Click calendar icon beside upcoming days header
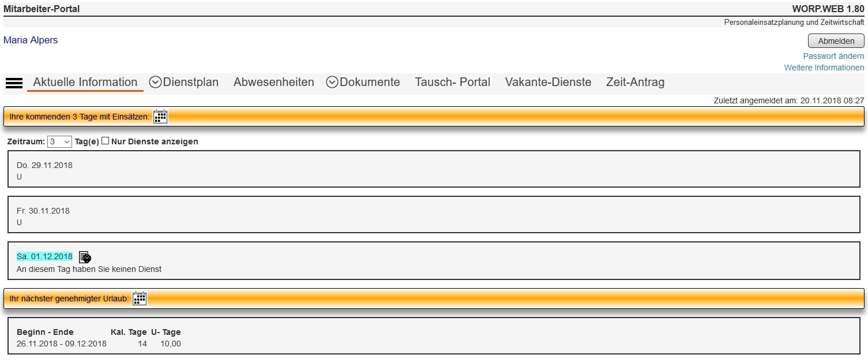The image size is (868, 362). 160,117
